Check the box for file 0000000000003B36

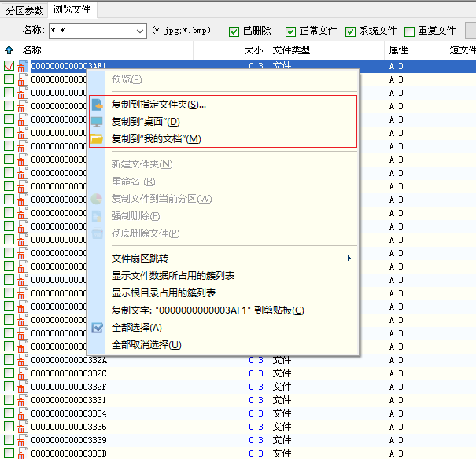pos(9,427)
